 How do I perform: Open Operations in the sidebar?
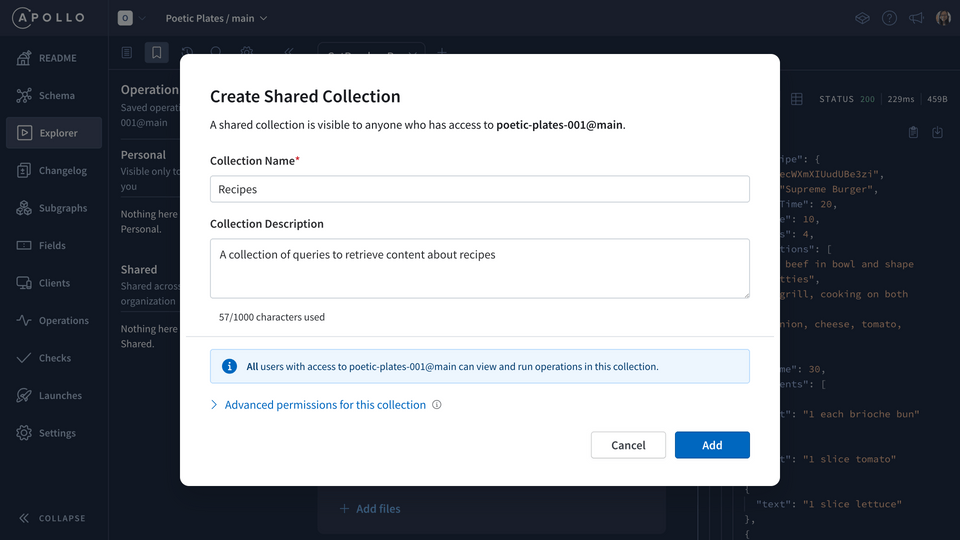tap(54, 320)
